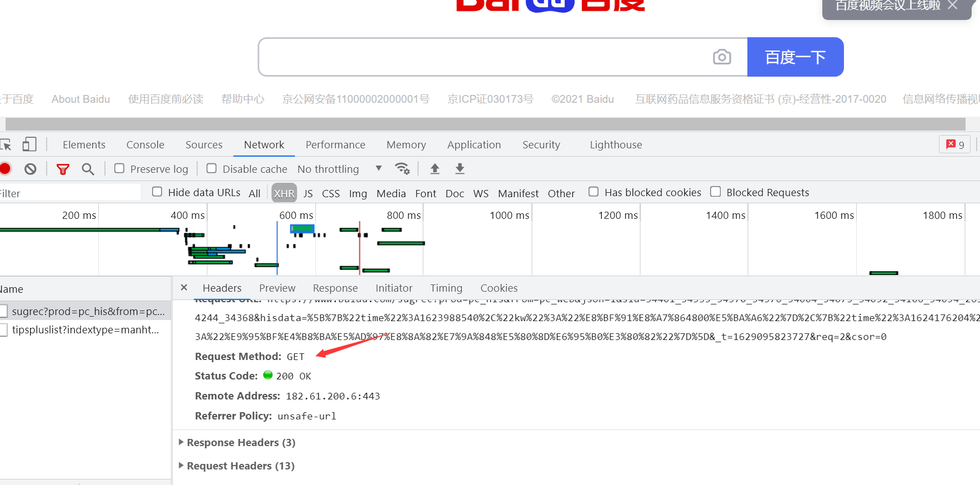
Task: Click the camera image search icon
Action: tap(722, 57)
